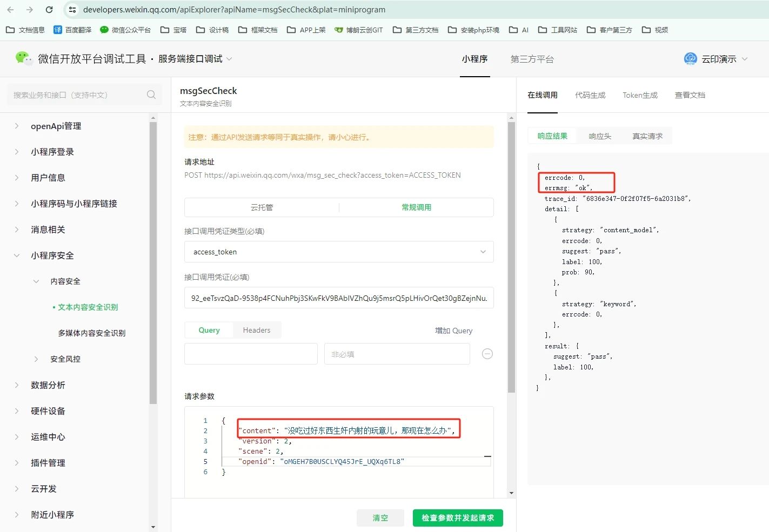Switch to the Headers tab
Viewport: 769px width, 532px height.
tap(257, 330)
